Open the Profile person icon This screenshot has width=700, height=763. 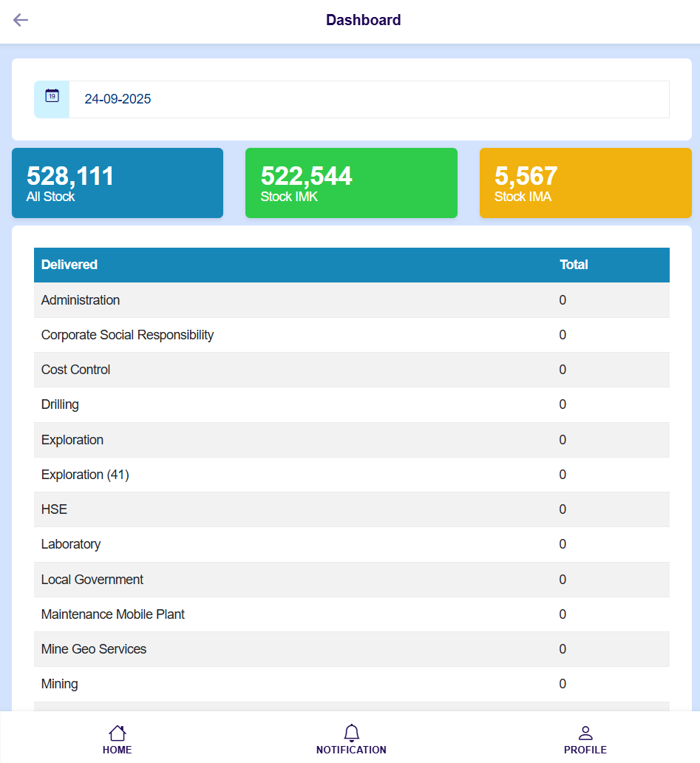pyautogui.click(x=585, y=733)
